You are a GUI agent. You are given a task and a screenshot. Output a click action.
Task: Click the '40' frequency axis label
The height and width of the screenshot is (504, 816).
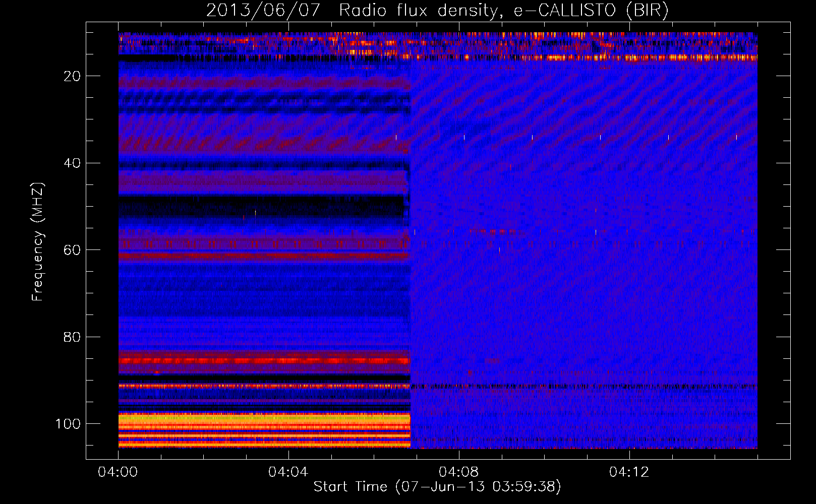[x=73, y=163]
